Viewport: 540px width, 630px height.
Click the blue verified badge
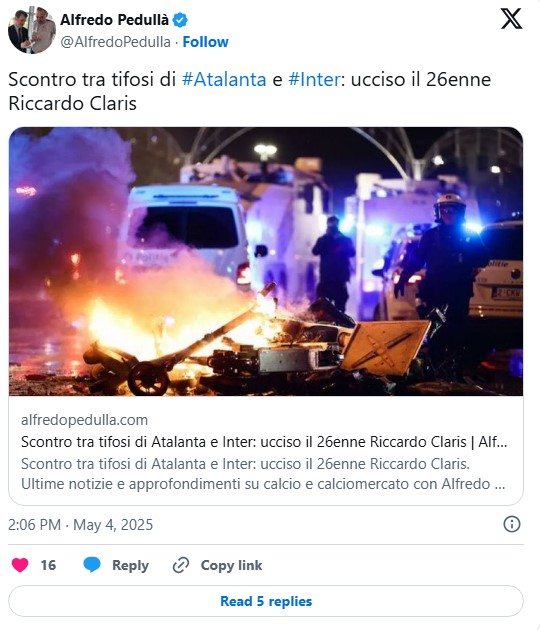[x=180, y=20]
